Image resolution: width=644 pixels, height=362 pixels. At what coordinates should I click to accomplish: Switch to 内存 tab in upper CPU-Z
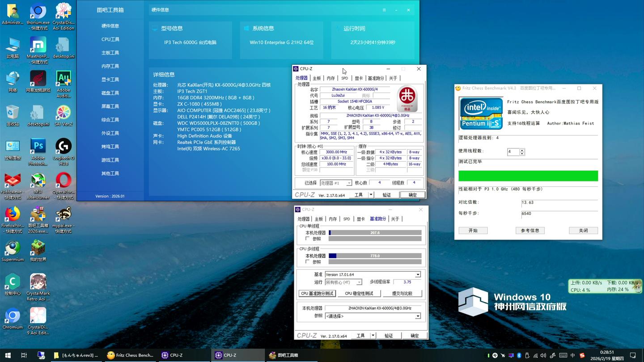(x=330, y=78)
